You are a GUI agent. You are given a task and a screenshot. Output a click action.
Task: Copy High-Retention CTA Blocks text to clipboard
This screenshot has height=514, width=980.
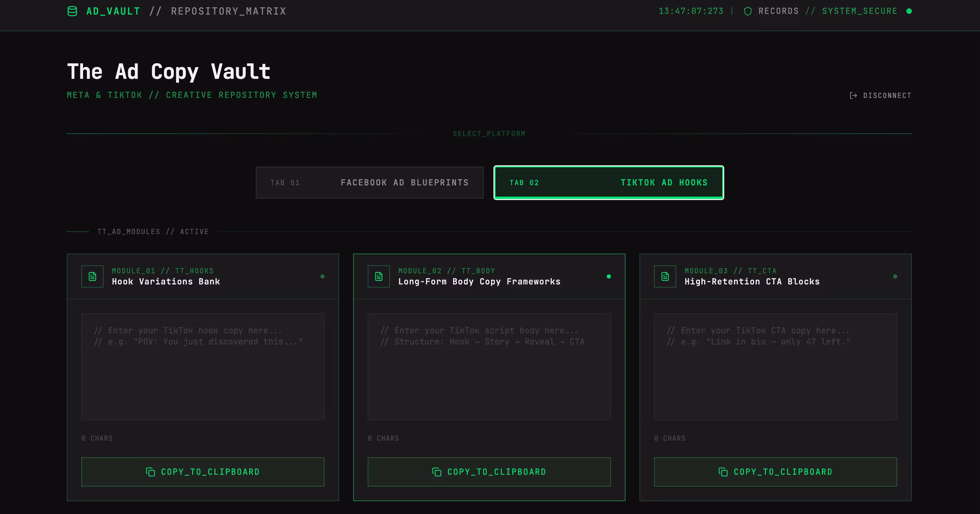click(x=775, y=472)
